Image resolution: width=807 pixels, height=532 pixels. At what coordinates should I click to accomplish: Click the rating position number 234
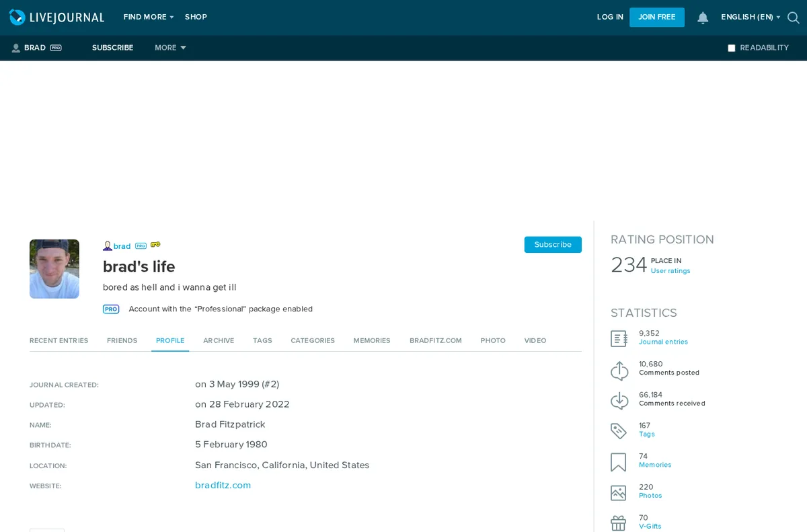(629, 265)
